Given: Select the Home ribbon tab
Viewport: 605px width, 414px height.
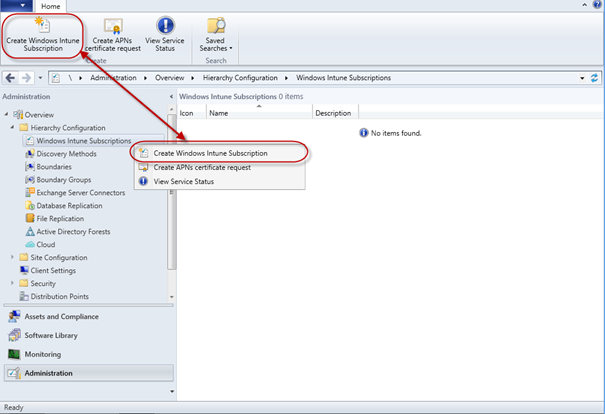Looking at the screenshot, I should [x=51, y=6].
